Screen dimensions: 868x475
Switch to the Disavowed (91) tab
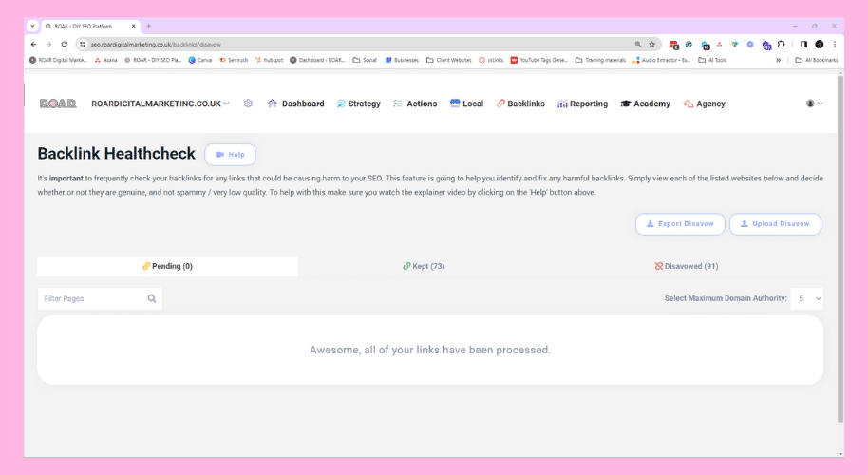(x=686, y=267)
